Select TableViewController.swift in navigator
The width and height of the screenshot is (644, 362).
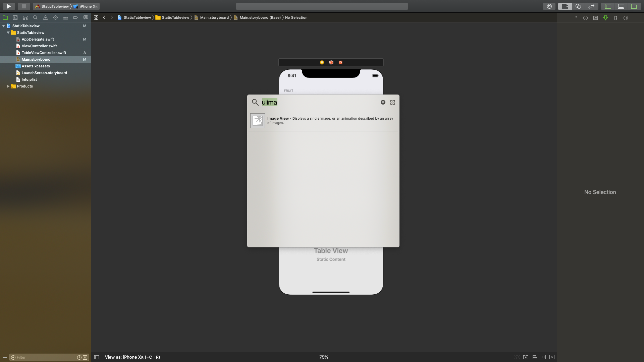click(44, 53)
